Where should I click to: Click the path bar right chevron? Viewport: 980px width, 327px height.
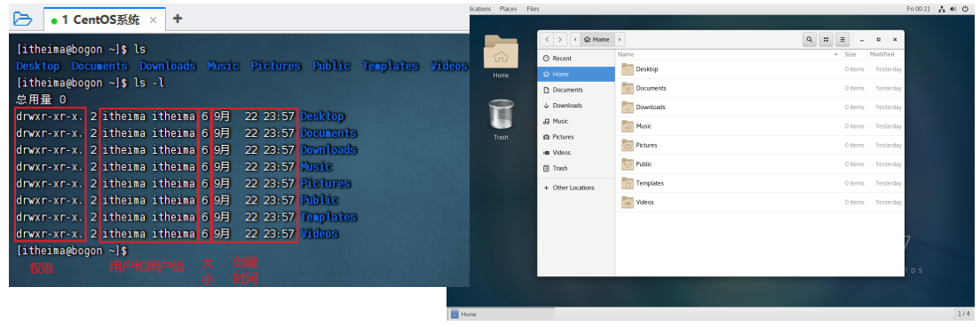click(620, 39)
